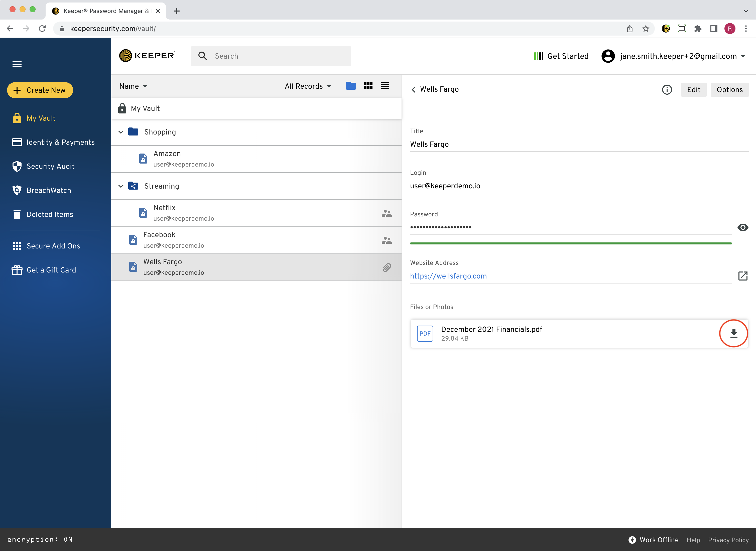The height and width of the screenshot is (551, 756).
Task: Download December 2021 Financials.pdf
Action: pyautogui.click(x=733, y=333)
